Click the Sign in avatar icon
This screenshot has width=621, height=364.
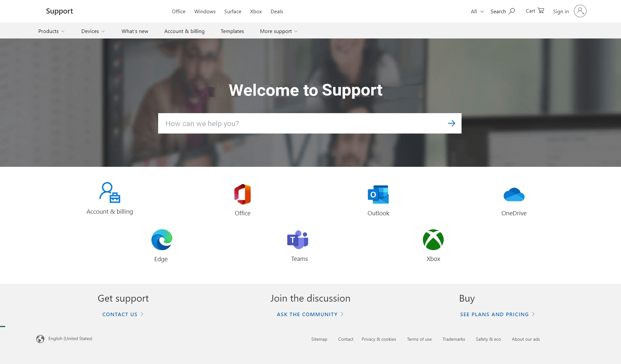[580, 11]
